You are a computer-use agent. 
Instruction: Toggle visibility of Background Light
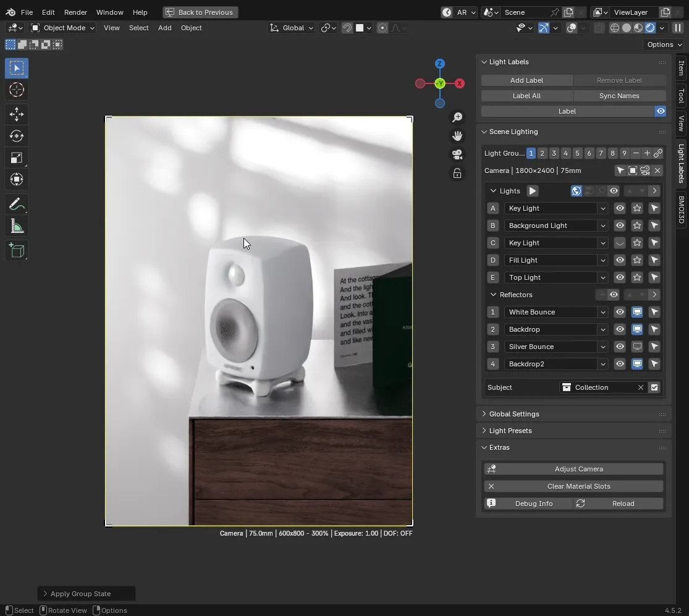tap(620, 226)
